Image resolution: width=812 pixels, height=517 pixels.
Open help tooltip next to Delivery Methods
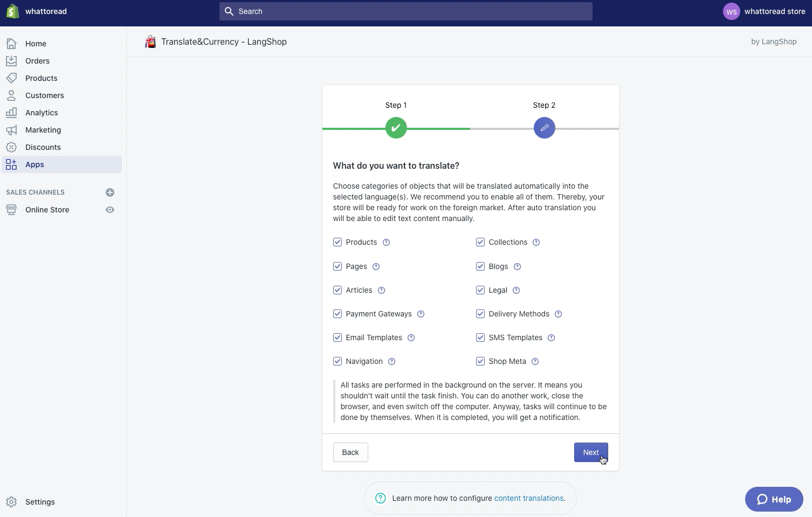pos(559,314)
